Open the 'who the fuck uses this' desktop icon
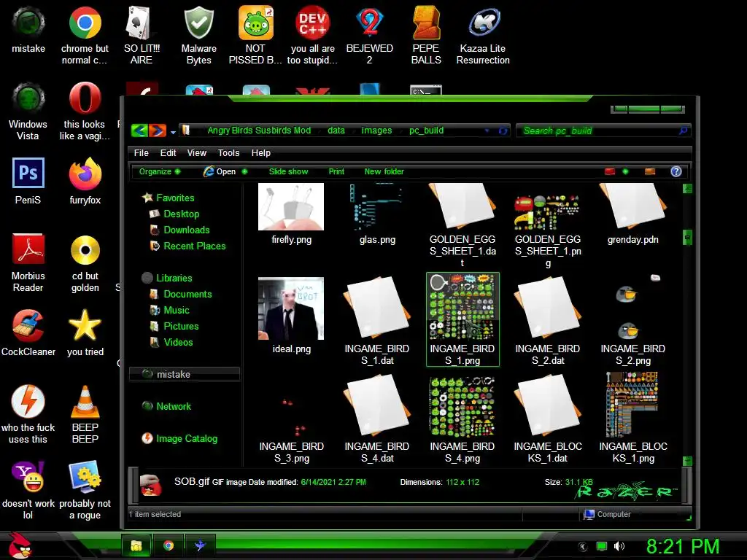The image size is (747, 560). (x=28, y=414)
